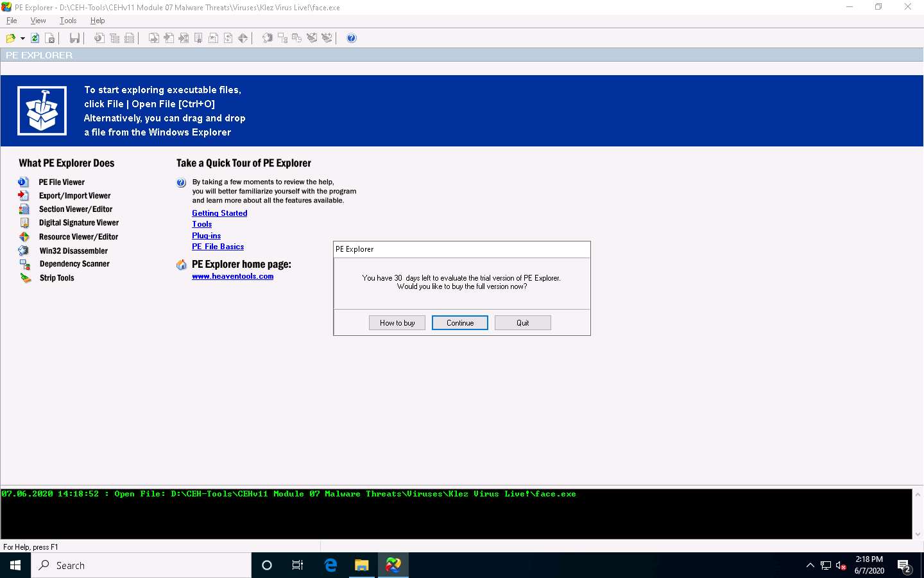Click the Quit button in the dialog

click(x=523, y=323)
